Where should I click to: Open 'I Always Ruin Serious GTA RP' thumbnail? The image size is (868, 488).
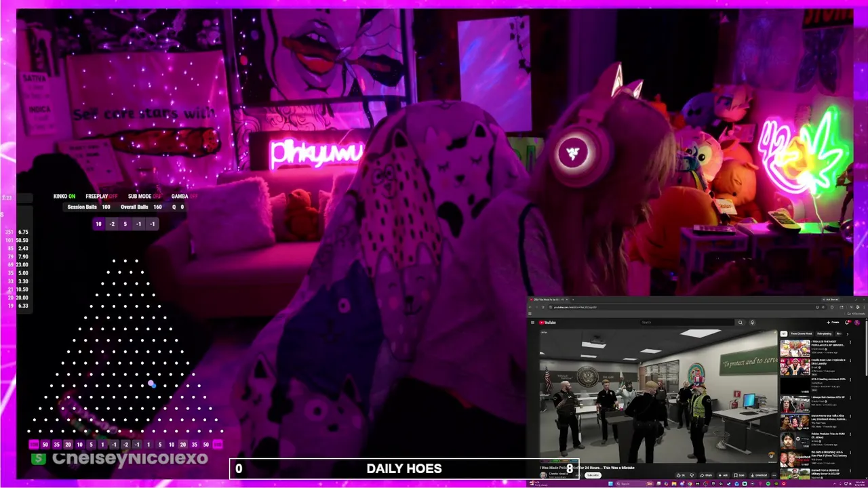point(795,404)
